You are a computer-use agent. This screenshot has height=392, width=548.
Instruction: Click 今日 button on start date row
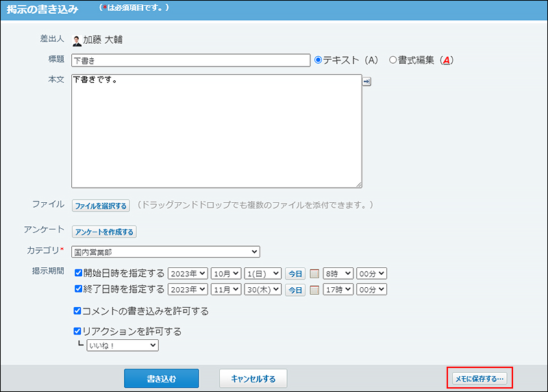coord(295,273)
